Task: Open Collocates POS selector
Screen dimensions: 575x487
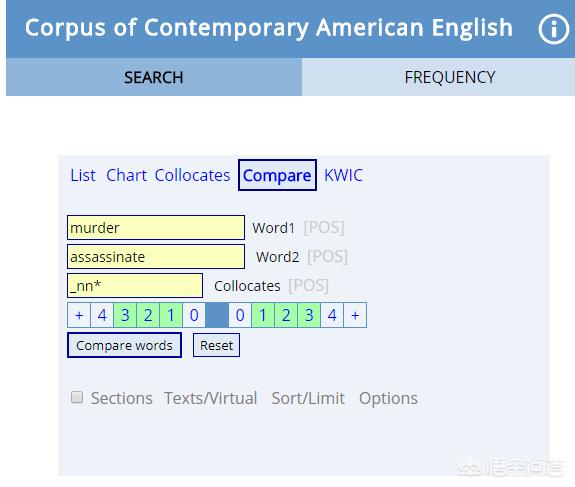Action: click(x=308, y=285)
